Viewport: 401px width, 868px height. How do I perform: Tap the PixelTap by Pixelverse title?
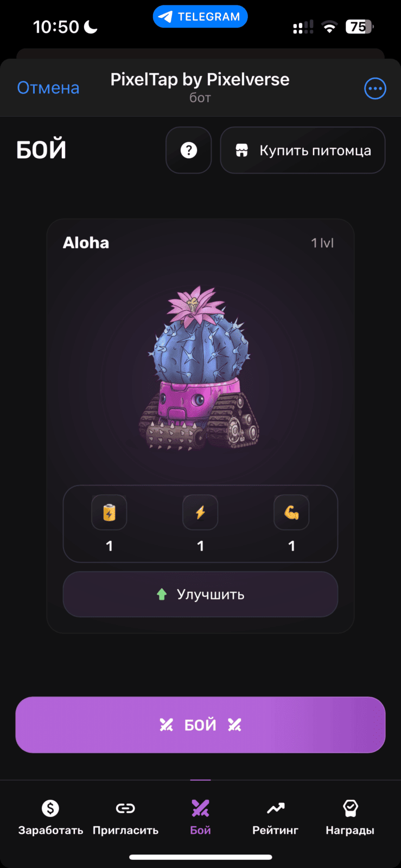click(x=200, y=80)
